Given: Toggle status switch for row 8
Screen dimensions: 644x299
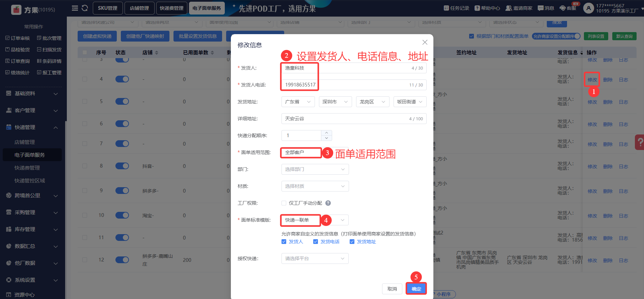Looking at the screenshot, I should tap(122, 166).
